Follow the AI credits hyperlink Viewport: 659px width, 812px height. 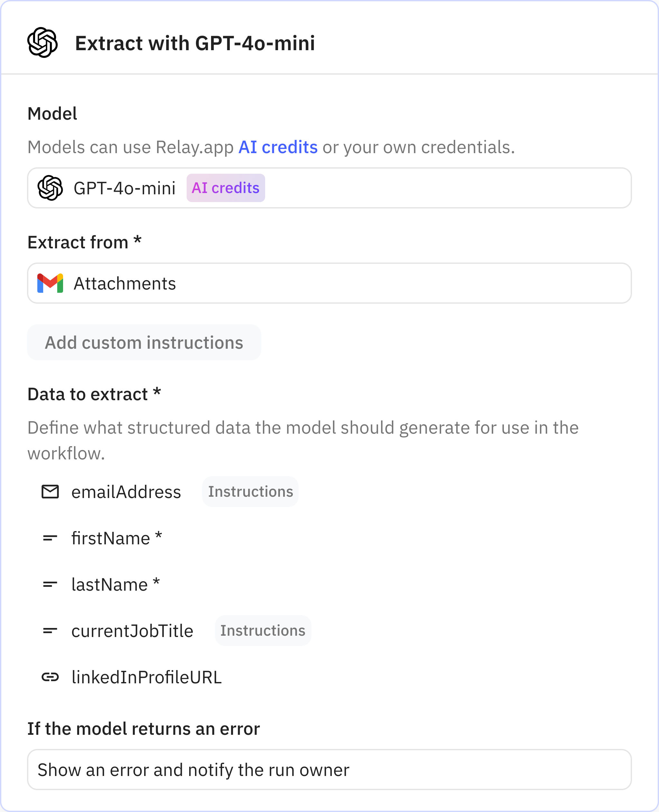[278, 147]
